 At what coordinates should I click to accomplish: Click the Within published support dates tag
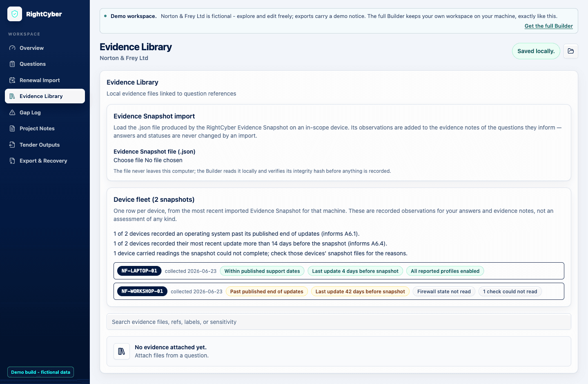point(262,271)
